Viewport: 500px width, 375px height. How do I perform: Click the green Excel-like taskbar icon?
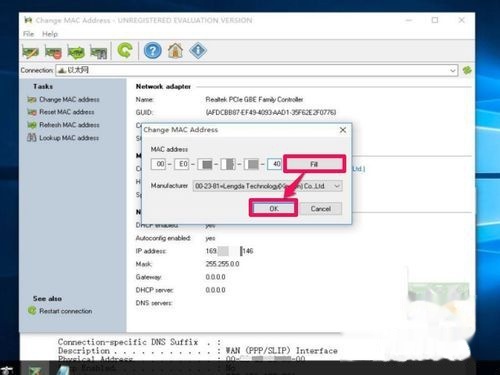click(35, 370)
